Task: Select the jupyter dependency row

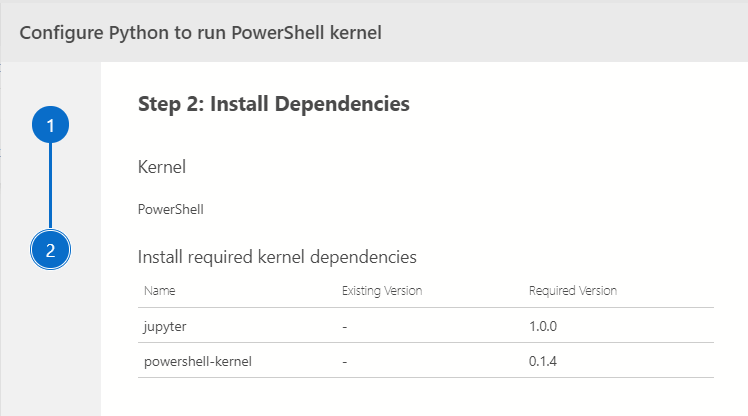Action: tap(426, 325)
